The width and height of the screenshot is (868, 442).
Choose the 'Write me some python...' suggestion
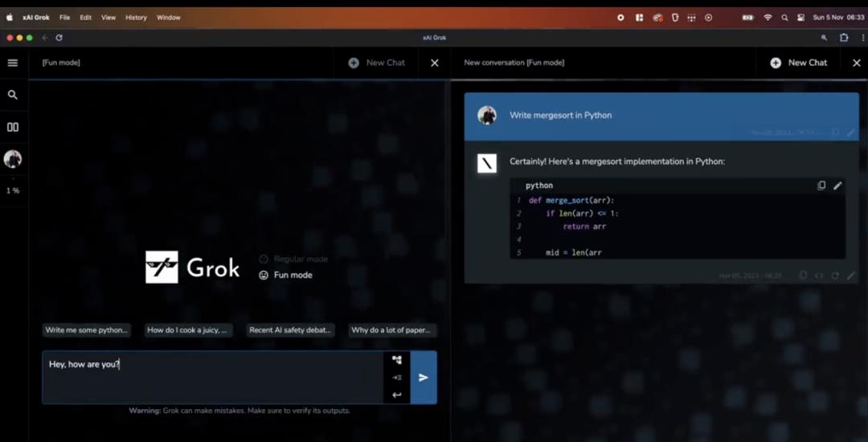click(x=86, y=330)
